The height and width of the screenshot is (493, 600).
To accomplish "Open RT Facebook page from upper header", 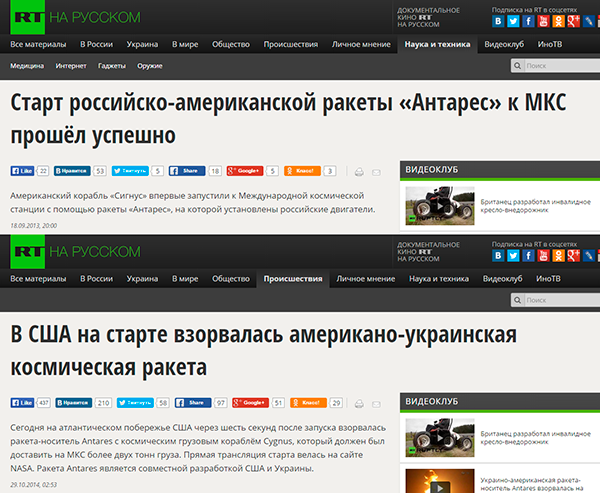I will (528, 21).
